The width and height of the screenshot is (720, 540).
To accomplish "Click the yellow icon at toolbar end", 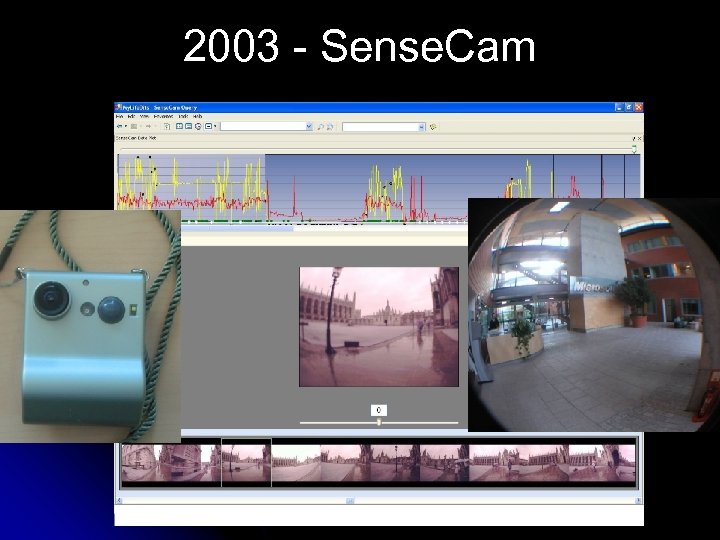I will coord(433,127).
